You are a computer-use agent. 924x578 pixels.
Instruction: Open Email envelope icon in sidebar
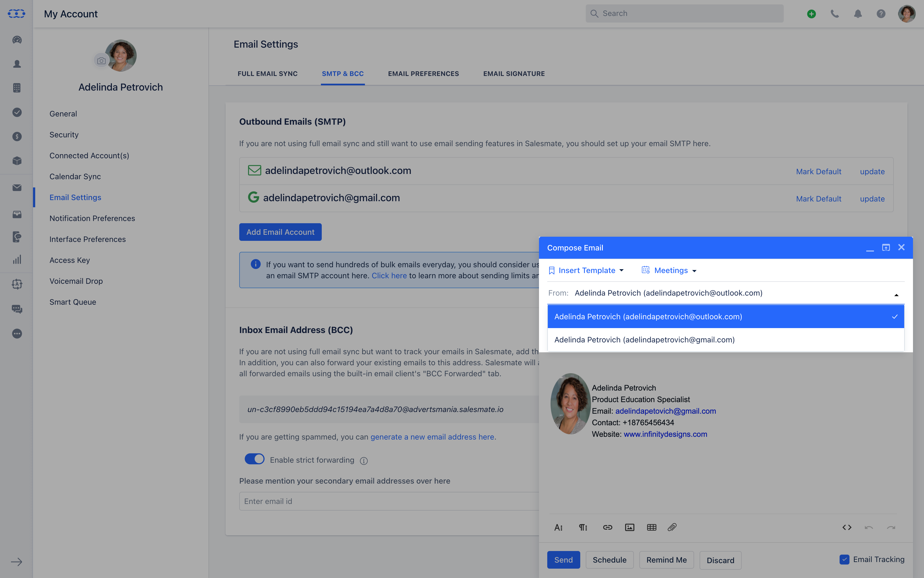(x=17, y=187)
